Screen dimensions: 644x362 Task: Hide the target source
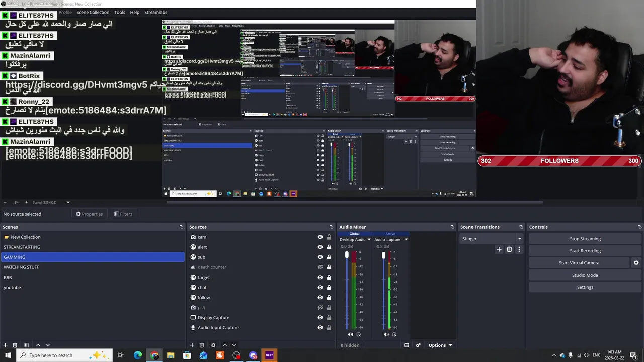click(x=320, y=278)
